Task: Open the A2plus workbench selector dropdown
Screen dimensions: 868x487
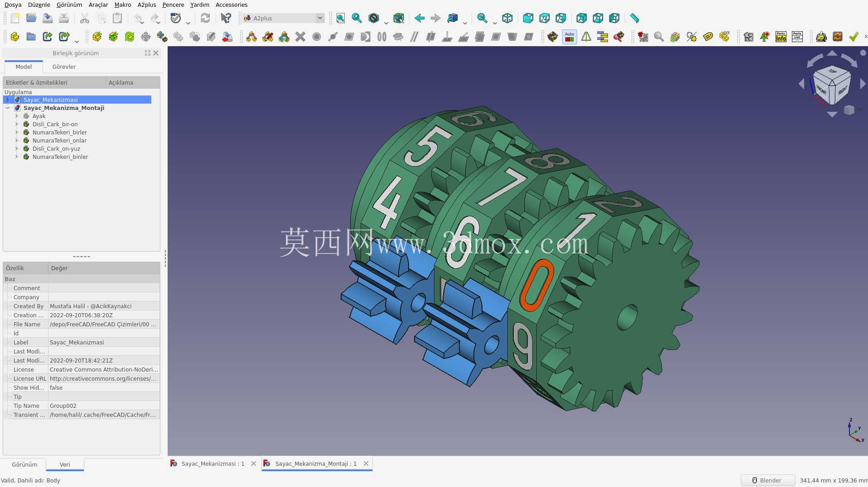Action: click(x=284, y=18)
